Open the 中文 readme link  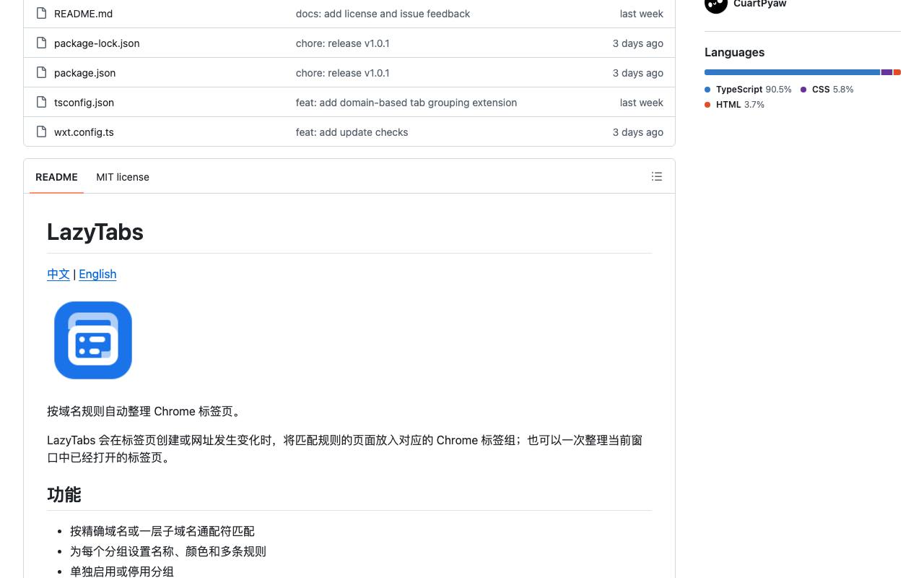[58, 274]
